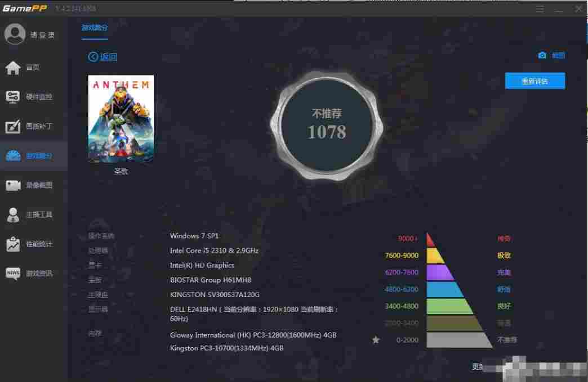The image size is (588, 382).
Task: Open the recording and screenshot camera icon
Action: 13,185
